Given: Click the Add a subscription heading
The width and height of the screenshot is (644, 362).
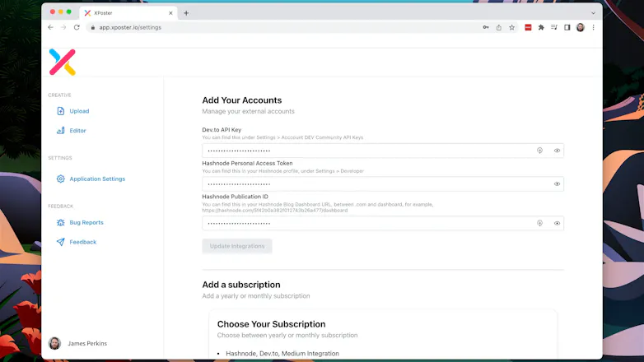Looking at the screenshot, I should tap(241, 285).
